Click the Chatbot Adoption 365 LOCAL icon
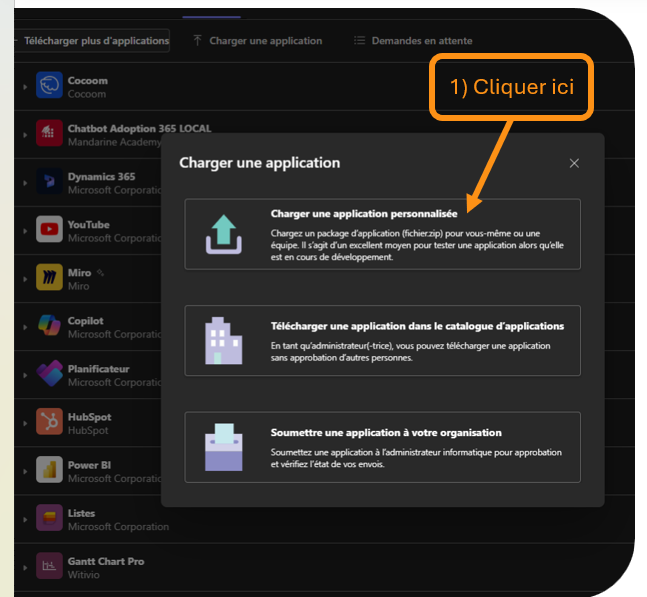Image resolution: width=647 pixels, height=597 pixels. pyautogui.click(x=50, y=134)
